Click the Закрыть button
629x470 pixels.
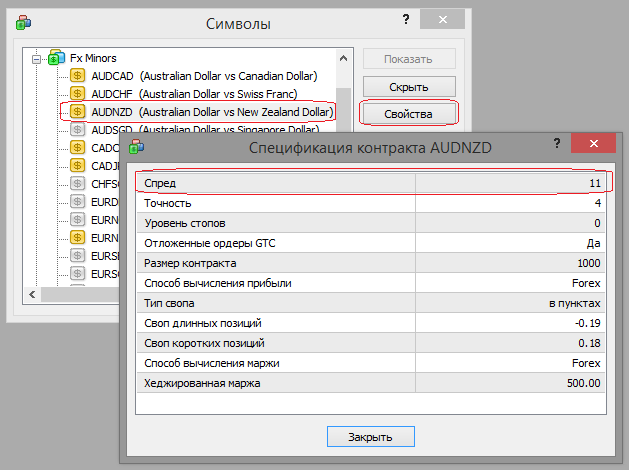pos(371,437)
